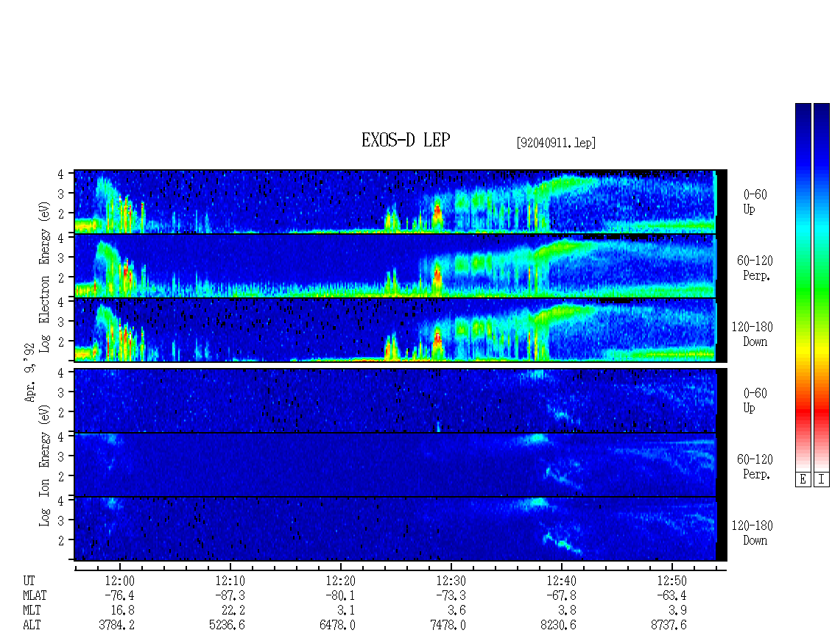This screenshot has height=644, width=832.
Task: Select the 12:20 UT time label
Action: 341,581
